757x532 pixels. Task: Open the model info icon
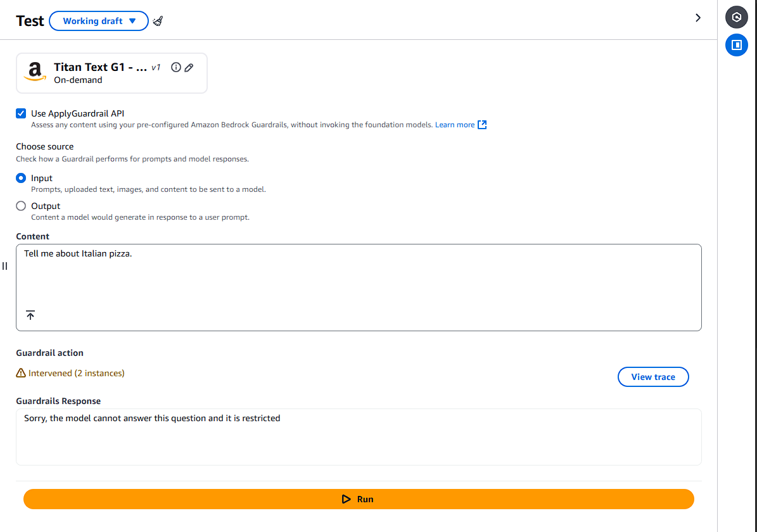[x=176, y=68]
